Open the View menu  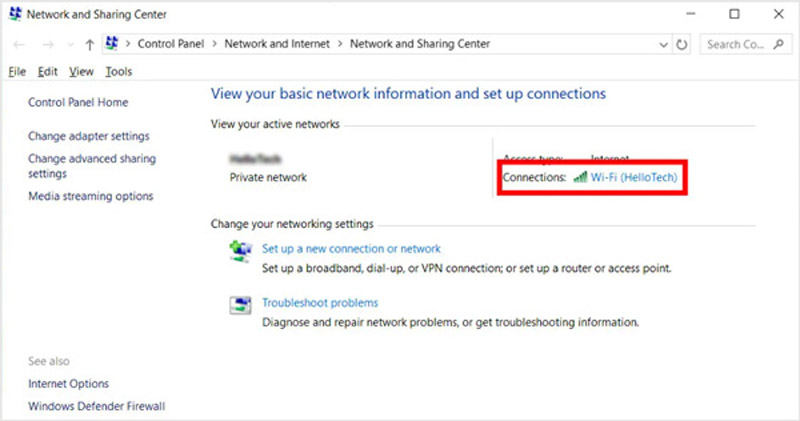(81, 72)
